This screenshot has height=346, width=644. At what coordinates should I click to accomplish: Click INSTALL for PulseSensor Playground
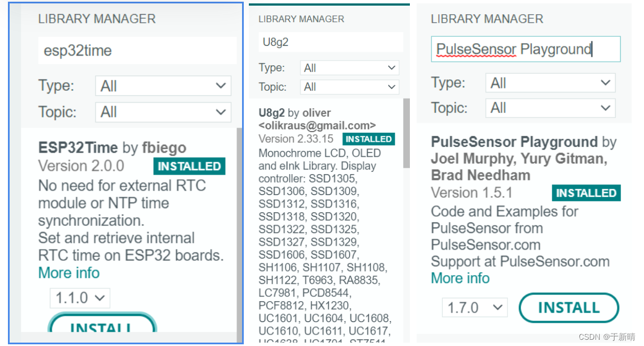(569, 308)
